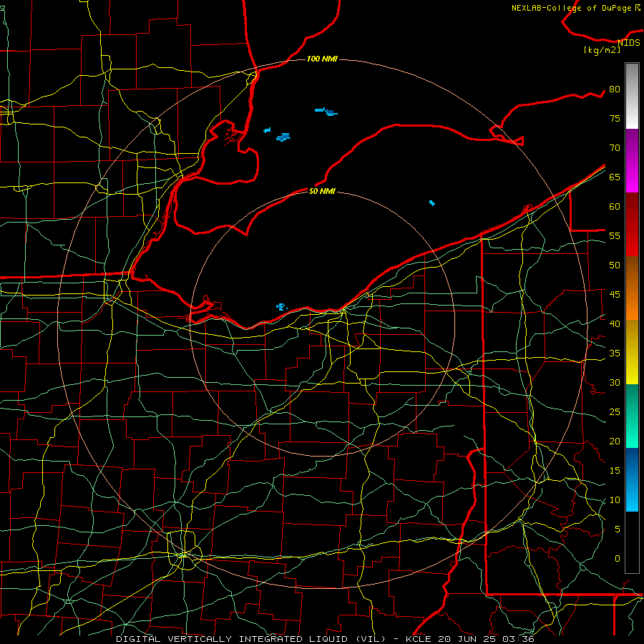Click the 80 value on the color scale

coord(615,89)
